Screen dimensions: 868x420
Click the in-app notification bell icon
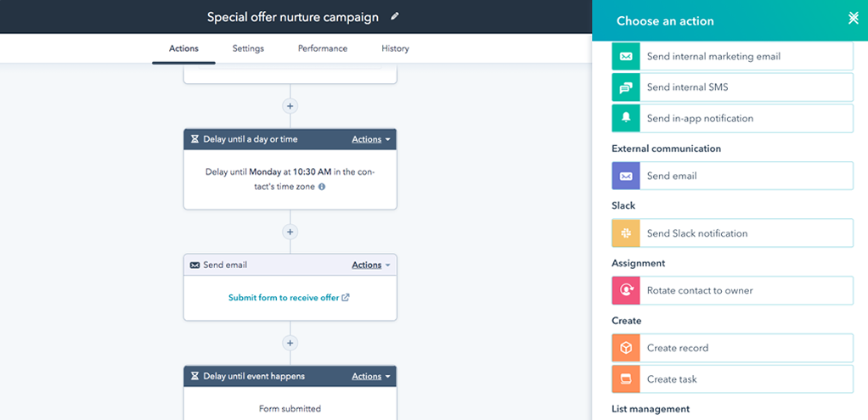coord(626,119)
